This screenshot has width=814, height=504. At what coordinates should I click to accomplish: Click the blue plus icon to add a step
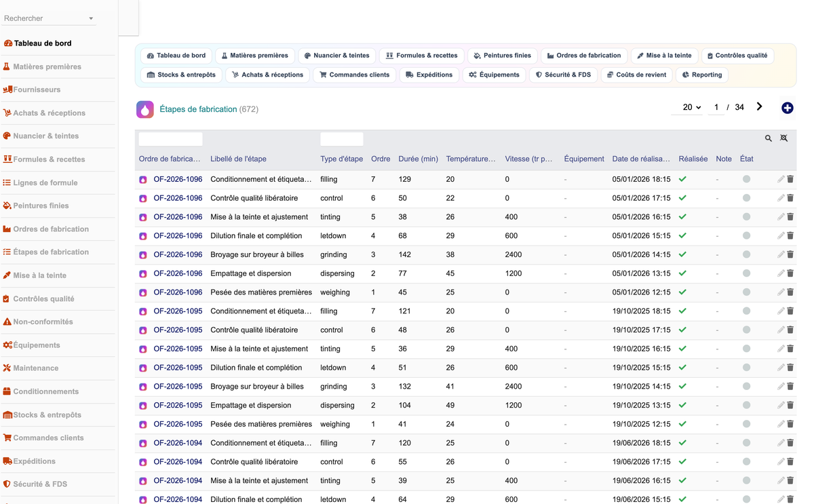tap(787, 108)
